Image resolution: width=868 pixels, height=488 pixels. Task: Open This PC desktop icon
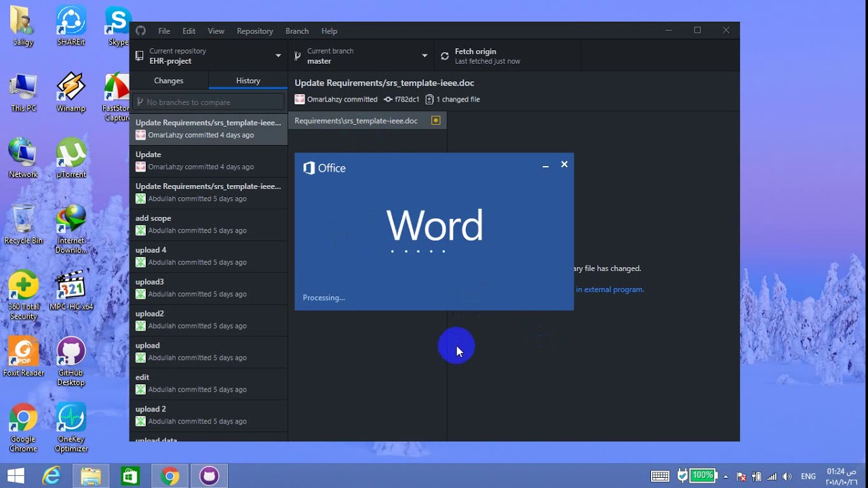[x=23, y=93]
